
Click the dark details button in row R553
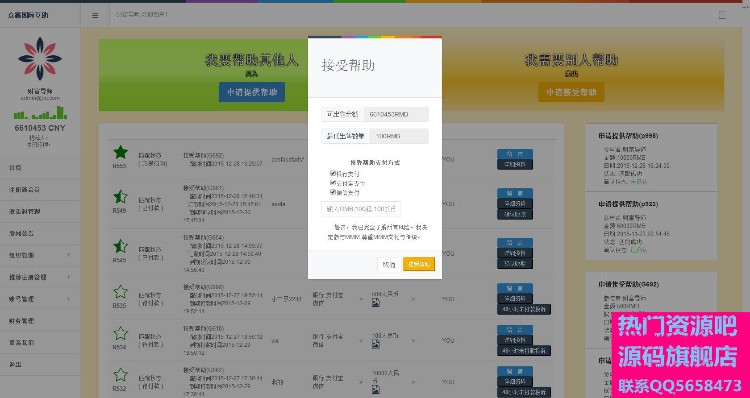[515, 165]
